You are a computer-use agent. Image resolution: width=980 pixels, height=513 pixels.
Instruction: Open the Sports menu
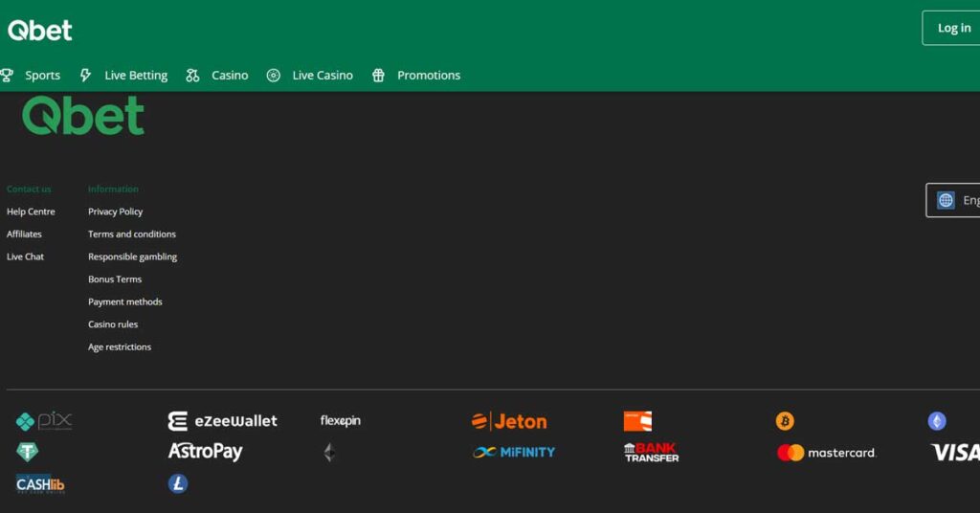coord(42,76)
